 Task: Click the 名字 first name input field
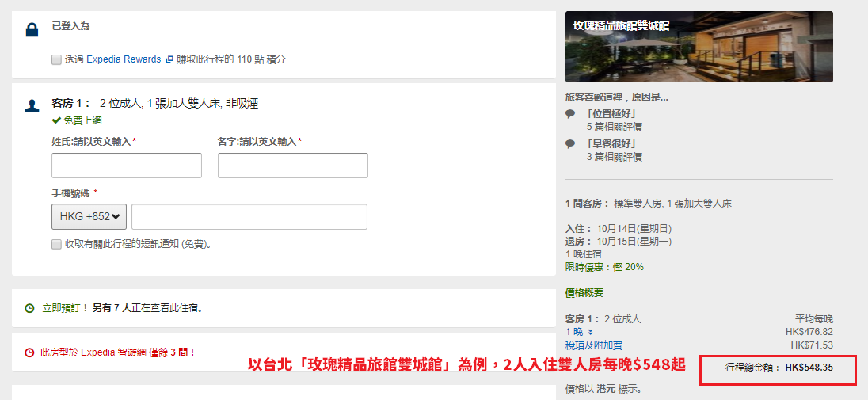pos(293,166)
